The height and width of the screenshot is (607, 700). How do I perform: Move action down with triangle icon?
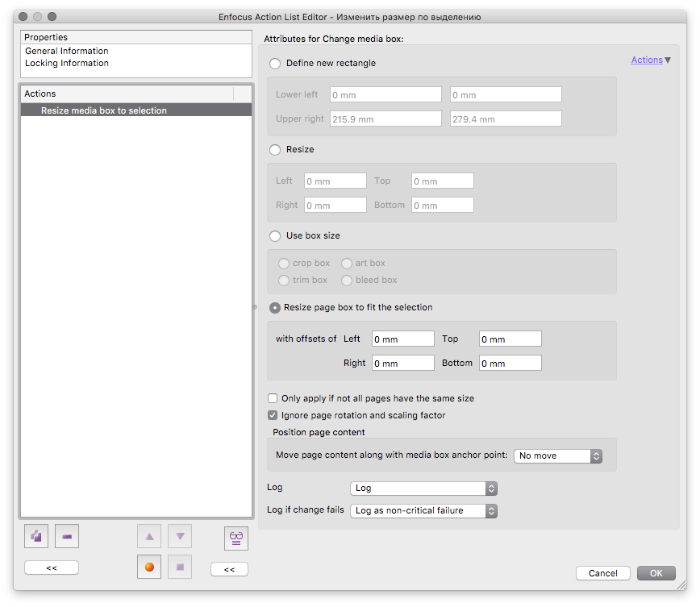(180, 535)
